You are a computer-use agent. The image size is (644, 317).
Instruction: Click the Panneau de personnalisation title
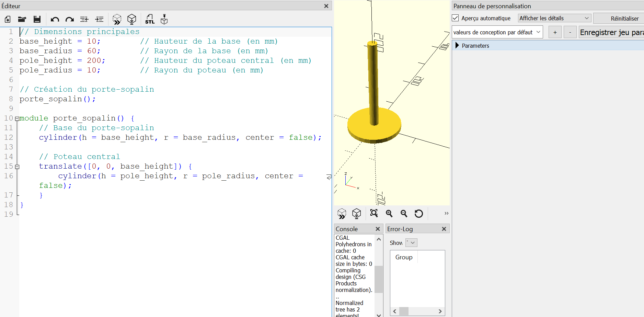click(492, 6)
